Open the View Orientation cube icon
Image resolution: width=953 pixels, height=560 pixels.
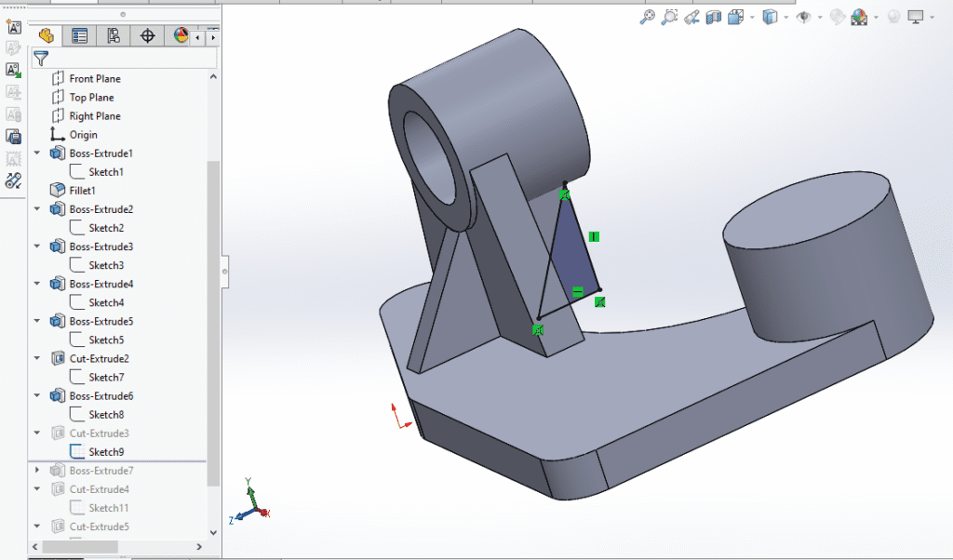tap(735, 17)
